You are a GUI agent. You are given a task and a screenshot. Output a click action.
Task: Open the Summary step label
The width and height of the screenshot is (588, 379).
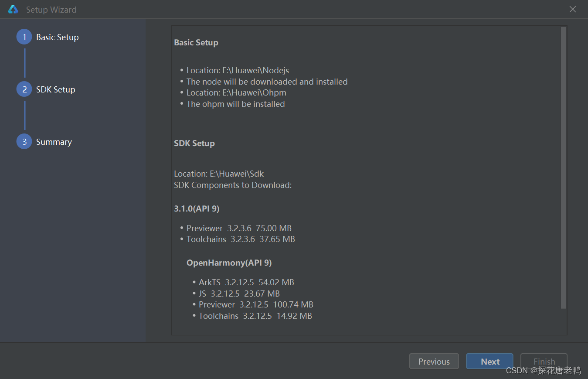pyautogui.click(x=54, y=142)
